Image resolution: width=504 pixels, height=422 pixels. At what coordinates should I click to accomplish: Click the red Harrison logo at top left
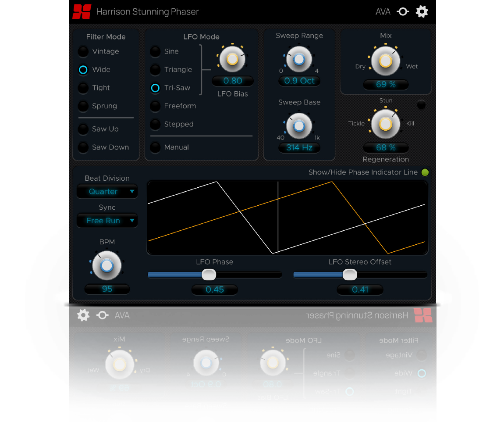82,12
